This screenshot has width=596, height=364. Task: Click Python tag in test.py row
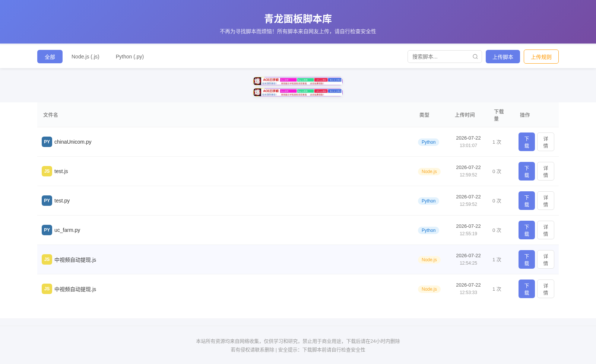pos(428,201)
